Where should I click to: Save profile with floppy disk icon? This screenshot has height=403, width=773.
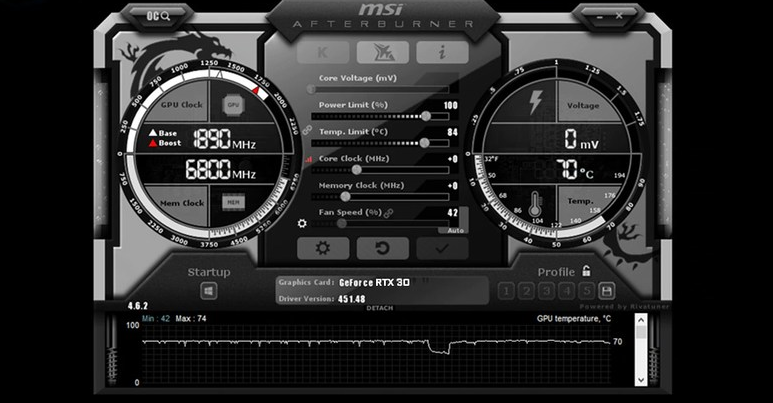click(x=606, y=291)
